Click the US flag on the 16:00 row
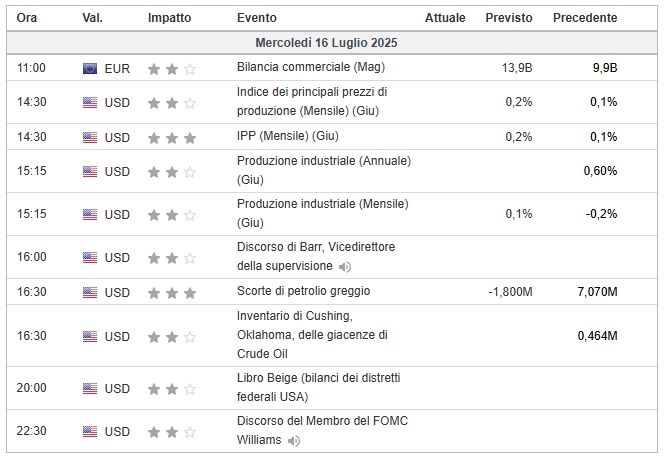The height and width of the screenshot is (463, 665). coord(90,258)
